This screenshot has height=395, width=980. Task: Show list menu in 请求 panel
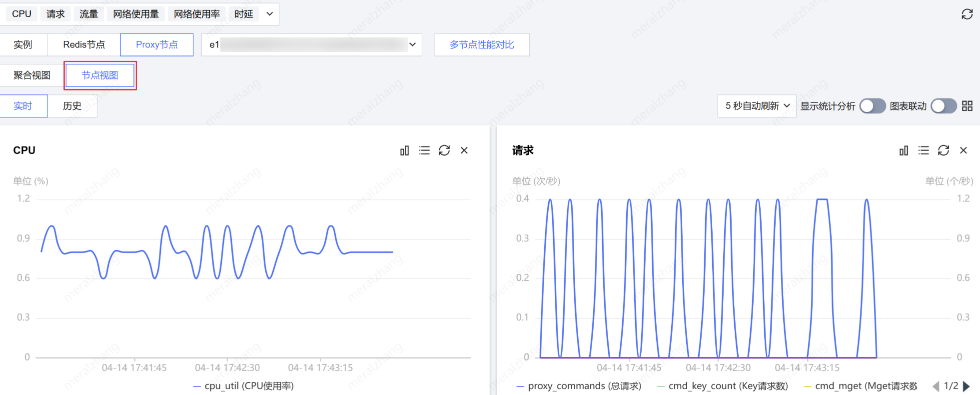(x=924, y=150)
